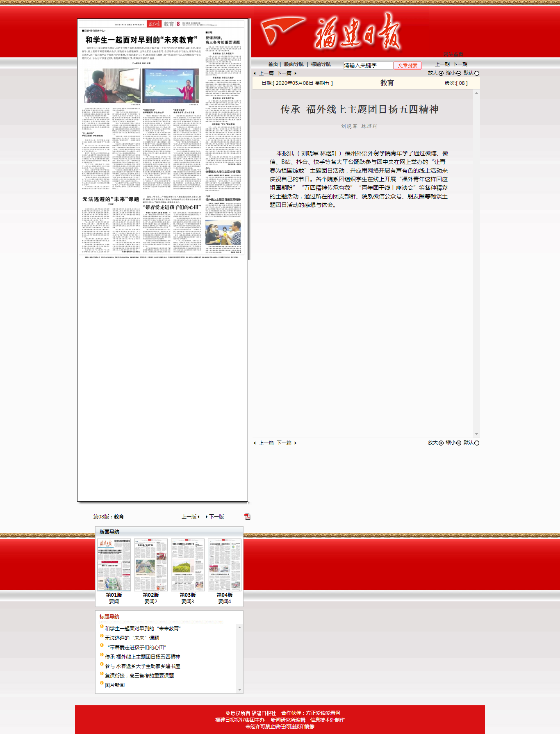The height and width of the screenshot is (734, 560).
Task: Open previous page with 上一版 link
Action: click(190, 517)
